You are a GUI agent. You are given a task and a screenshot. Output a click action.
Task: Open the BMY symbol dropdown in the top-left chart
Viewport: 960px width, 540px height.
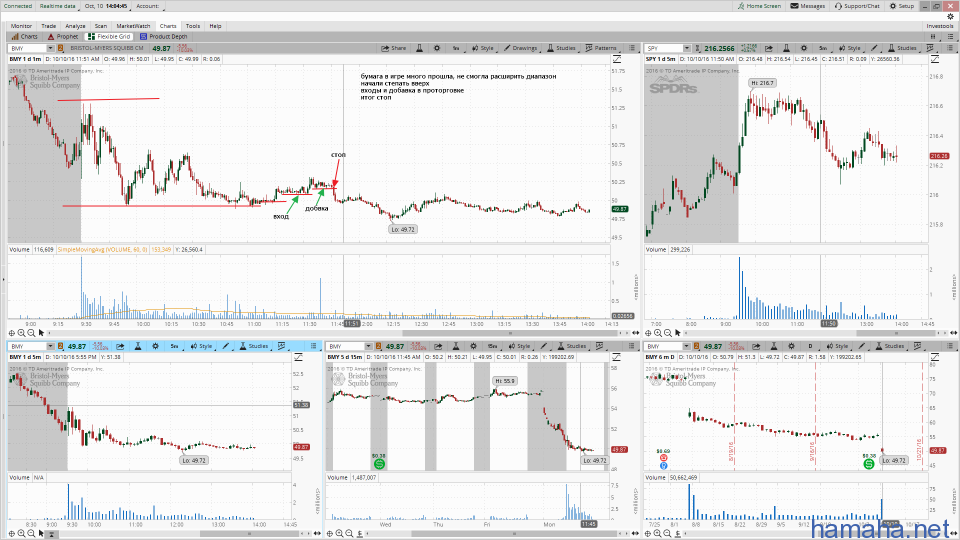click(50, 48)
